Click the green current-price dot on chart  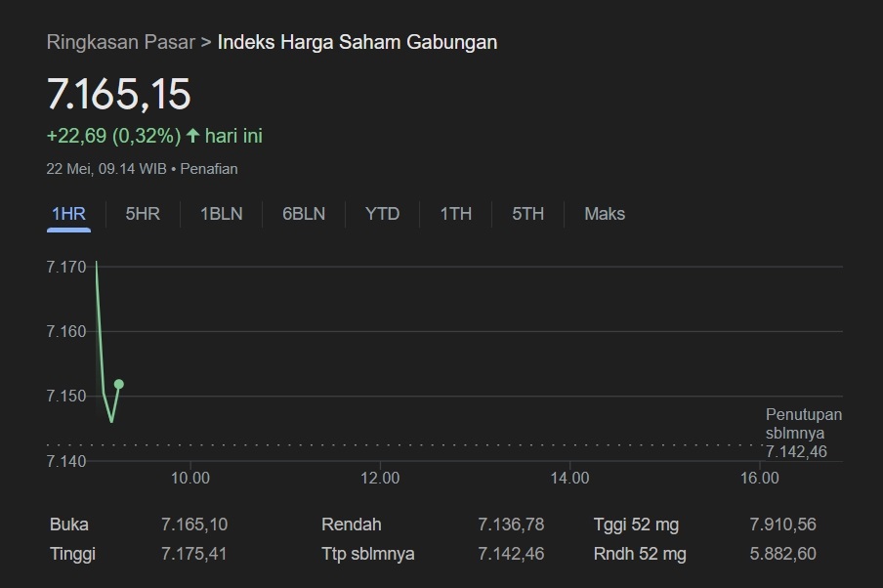[119, 384]
